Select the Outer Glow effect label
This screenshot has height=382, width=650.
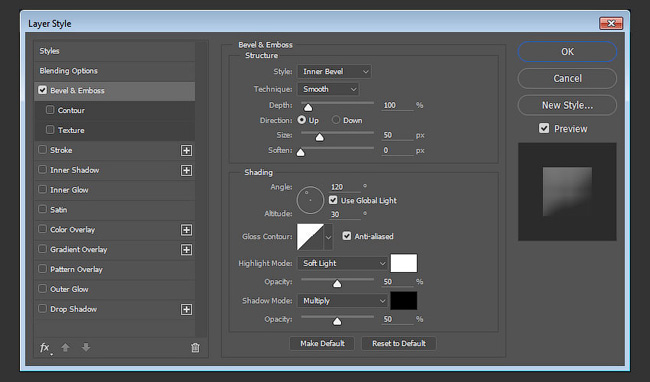coord(69,289)
